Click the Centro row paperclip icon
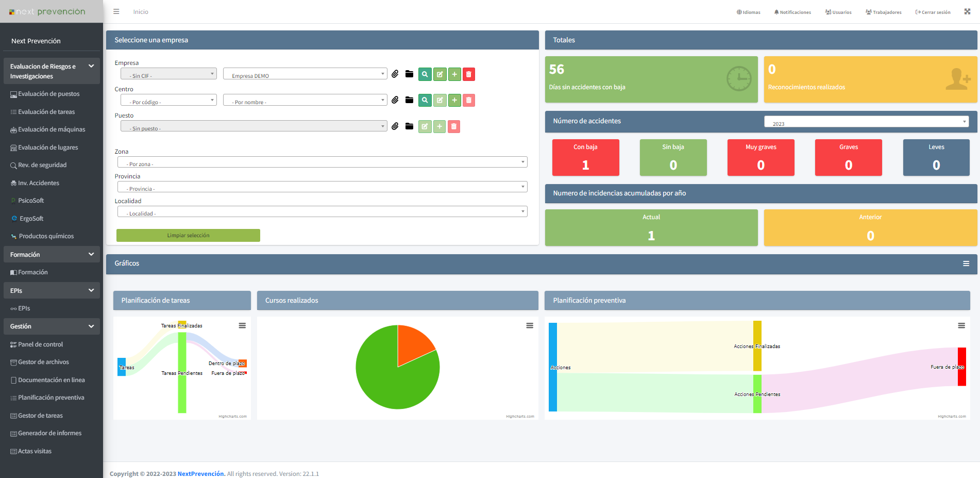This screenshot has height=478, width=980. (395, 100)
